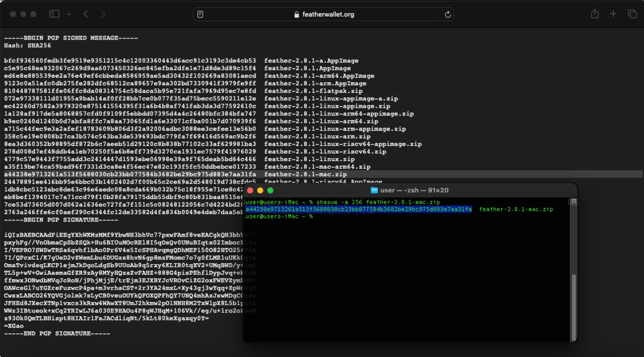The image size is (644, 357).
Task: Click the feather-2.8.1-linux-arm-appimage.zip filename
Action: click(335, 129)
